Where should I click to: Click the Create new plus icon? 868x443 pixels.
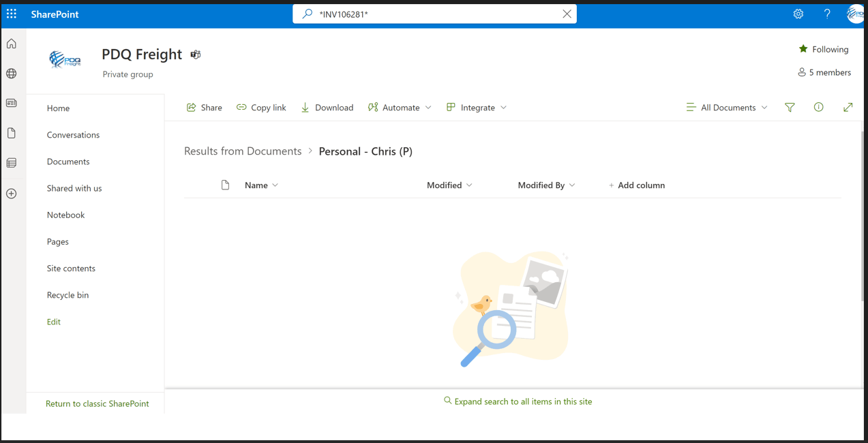(x=11, y=193)
